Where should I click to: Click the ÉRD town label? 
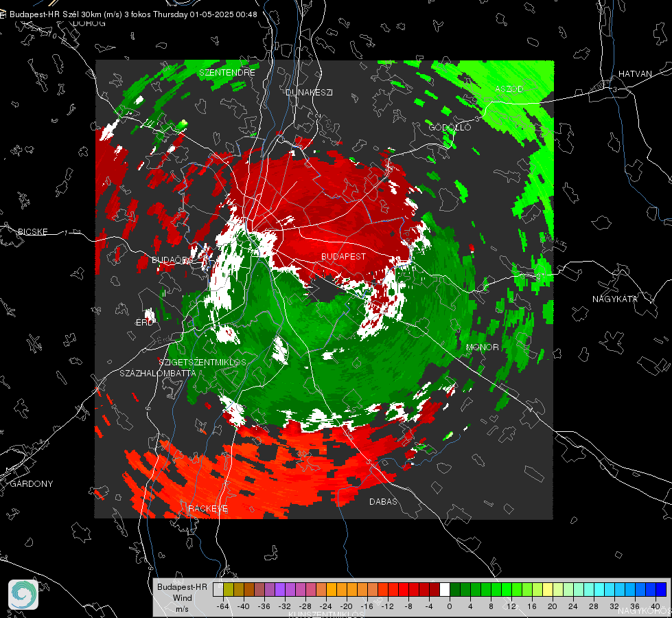pos(144,323)
